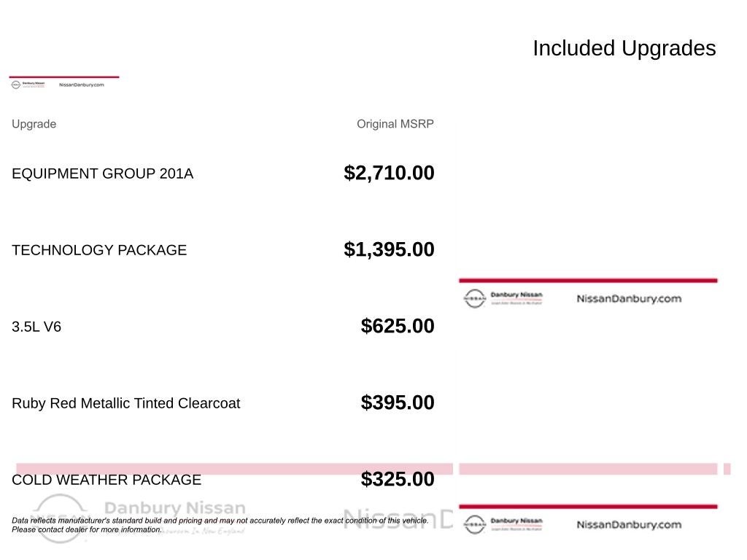Click the Included Upgrades heading
The height and width of the screenshot is (560, 747).
point(624,48)
